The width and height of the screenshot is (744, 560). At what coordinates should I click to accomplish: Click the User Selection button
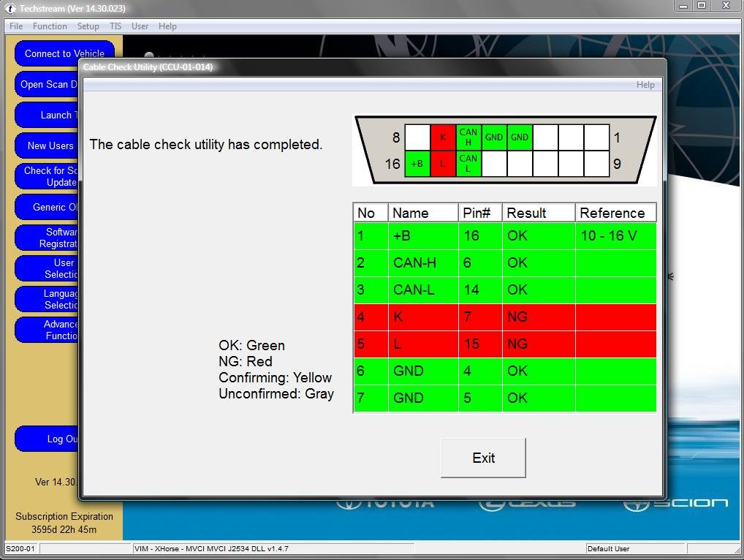tap(47, 268)
